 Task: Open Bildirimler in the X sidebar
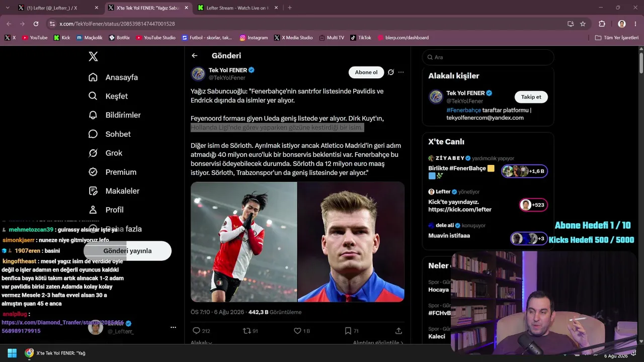114,115
